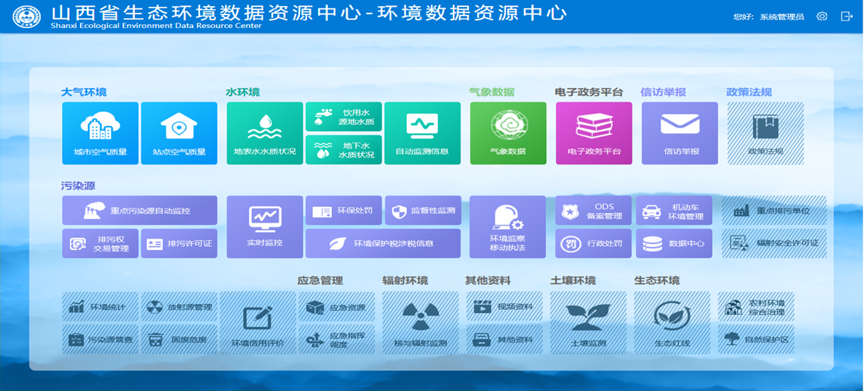The height and width of the screenshot is (391, 868).
Task: Click 饮用水源地水质 tile
Action: [x=343, y=117]
